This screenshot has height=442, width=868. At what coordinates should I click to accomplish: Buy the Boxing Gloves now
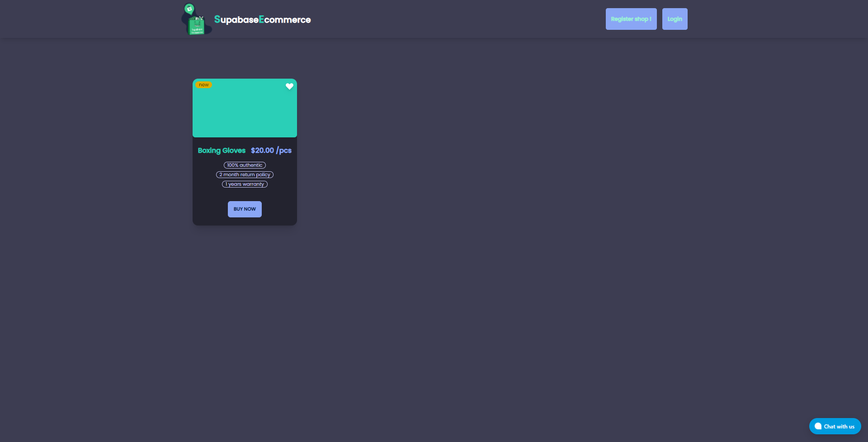[x=245, y=209]
